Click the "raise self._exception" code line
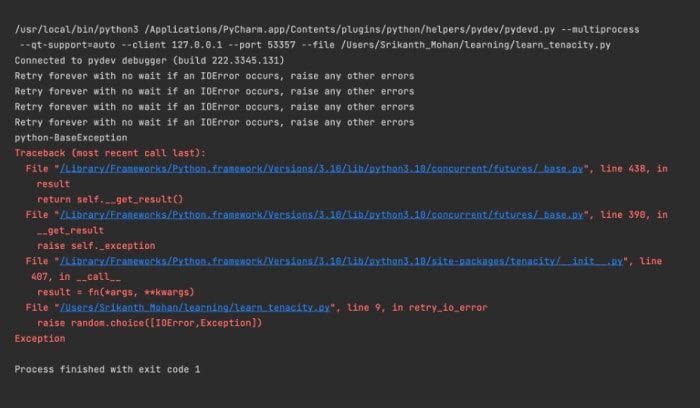The width and height of the screenshot is (700, 408). (x=96, y=245)
